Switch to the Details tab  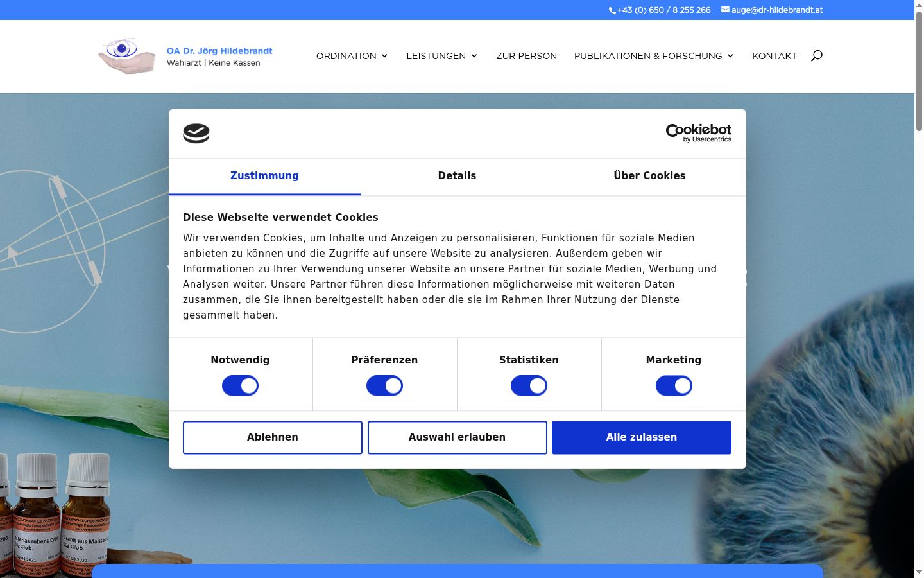click(457, 176)
